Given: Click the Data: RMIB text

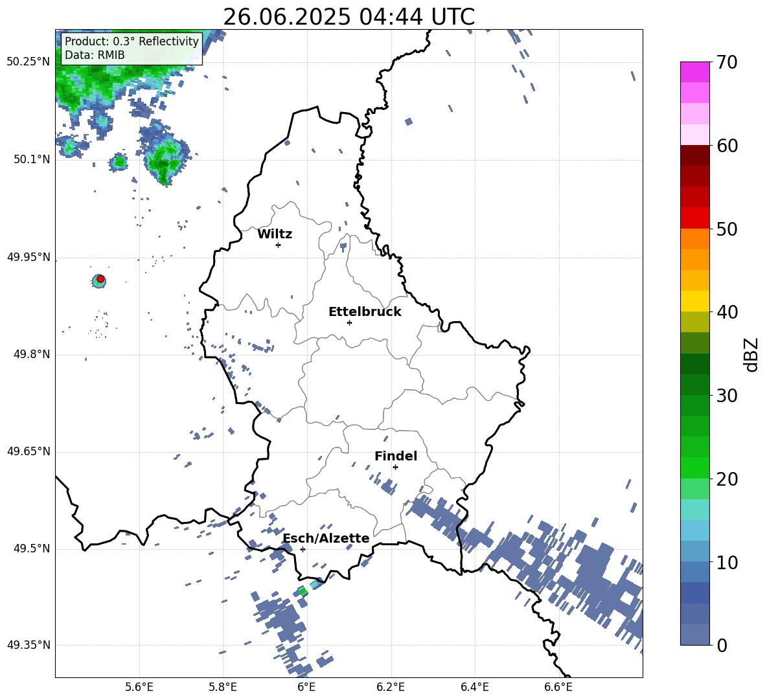Looking at the screenshot, I should click(95, 55).
